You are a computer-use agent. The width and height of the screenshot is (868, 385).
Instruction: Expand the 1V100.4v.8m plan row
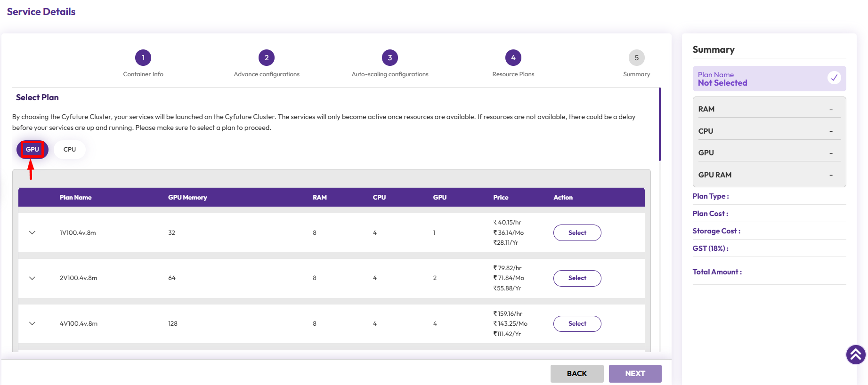pyautogui.click(x=32, y=233)
